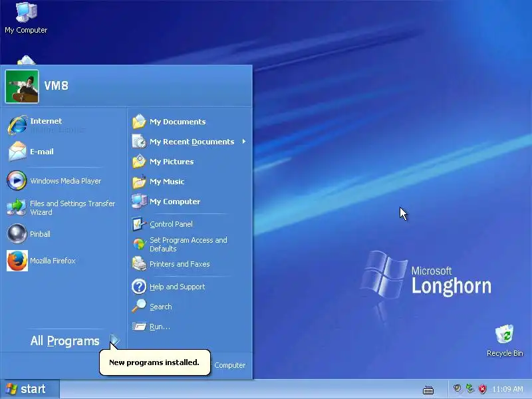The image size is (532, 399).
Task: Click the Mozilla Firefox label
Action: coord(53,261)
